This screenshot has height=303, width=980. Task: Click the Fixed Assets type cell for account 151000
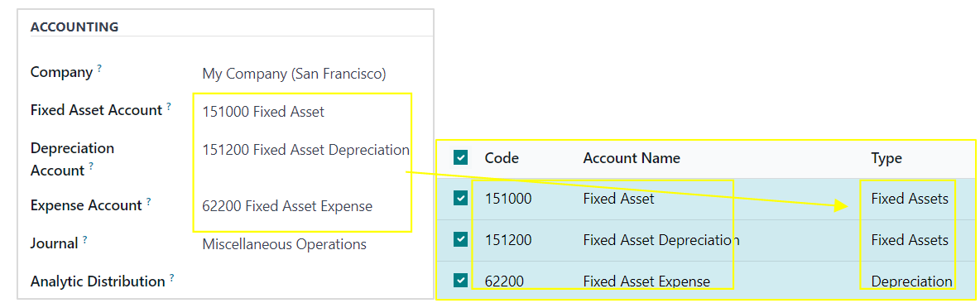[x=910, y=199]
